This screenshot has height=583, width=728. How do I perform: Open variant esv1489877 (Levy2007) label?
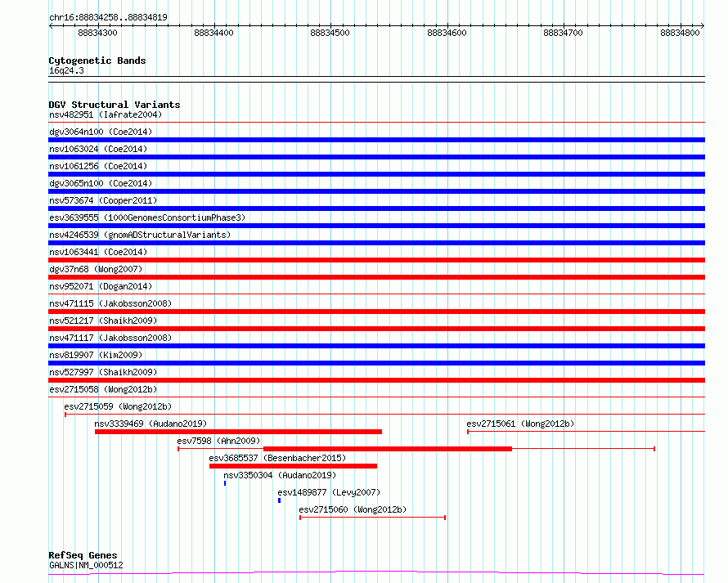click(329, 492)
